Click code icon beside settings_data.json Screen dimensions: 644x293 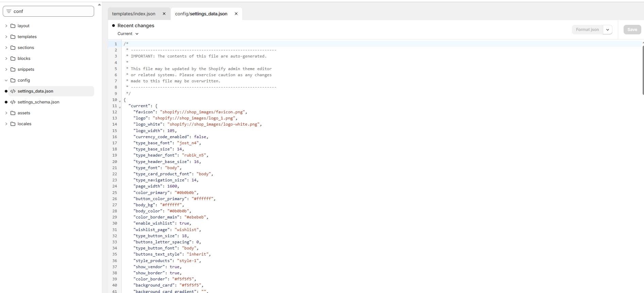point(13,91)
